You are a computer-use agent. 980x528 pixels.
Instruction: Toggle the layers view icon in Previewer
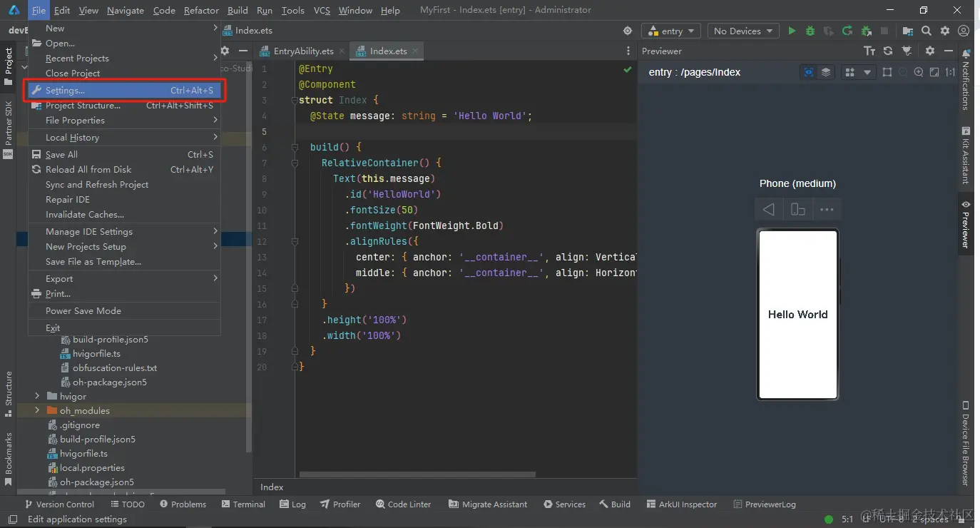pos(826,72)
